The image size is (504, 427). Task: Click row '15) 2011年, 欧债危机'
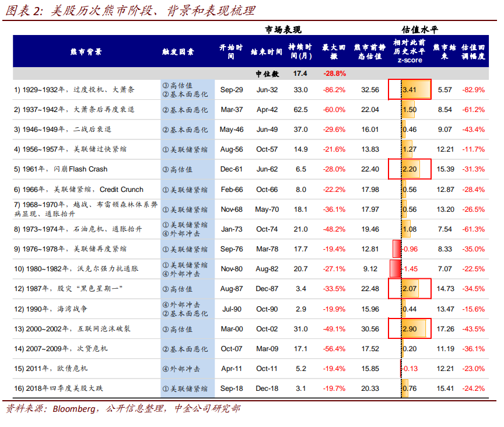click(51, 369)
